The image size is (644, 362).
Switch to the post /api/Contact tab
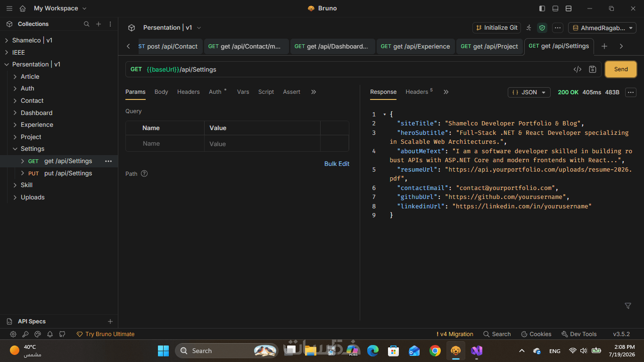171,46
